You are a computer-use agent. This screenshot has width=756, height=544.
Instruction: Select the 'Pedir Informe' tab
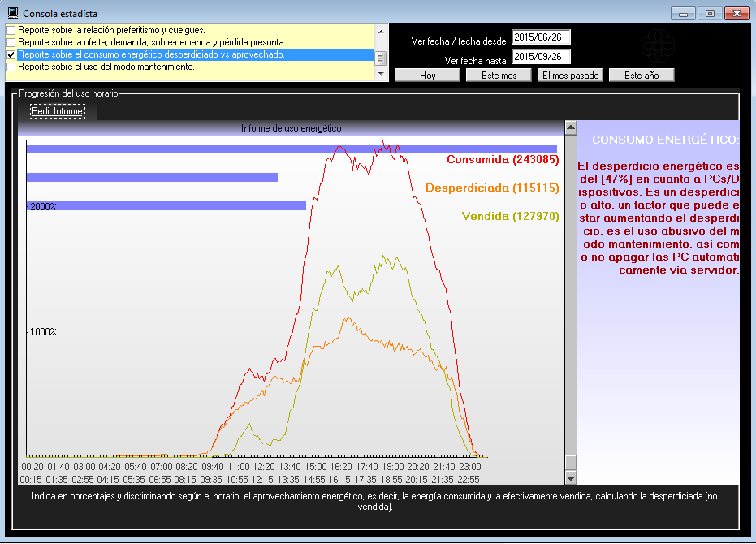pyautogui.click(x=58, y=111)
